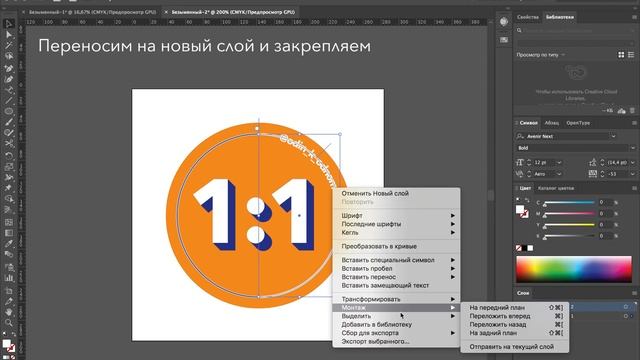Image resolution: width=640 pixels, height=360 pixels.
Task: Open tracking -53 dropdown
Action: (x=633, y=174)
